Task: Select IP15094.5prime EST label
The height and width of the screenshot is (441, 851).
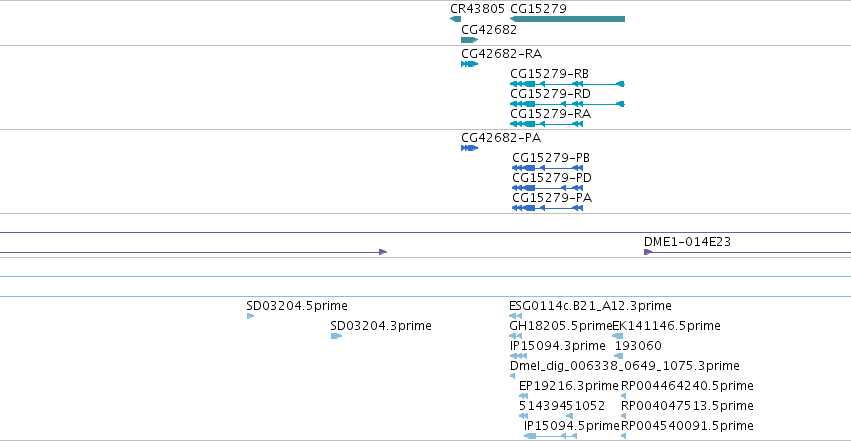Action: click(571, 426)
